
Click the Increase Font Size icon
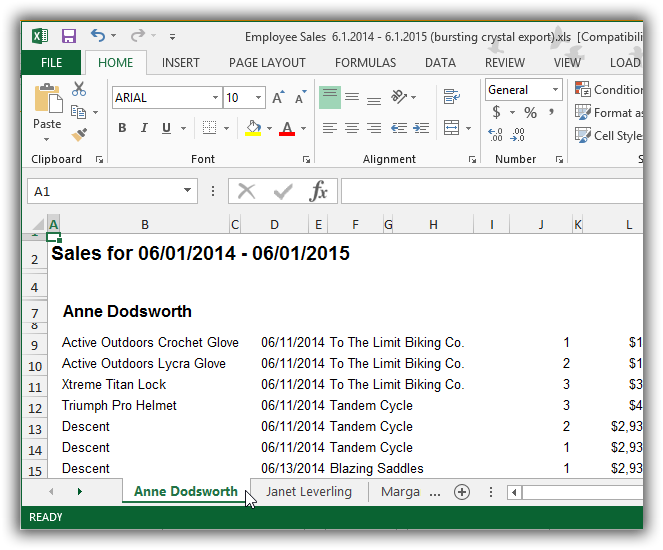point(279,98)
